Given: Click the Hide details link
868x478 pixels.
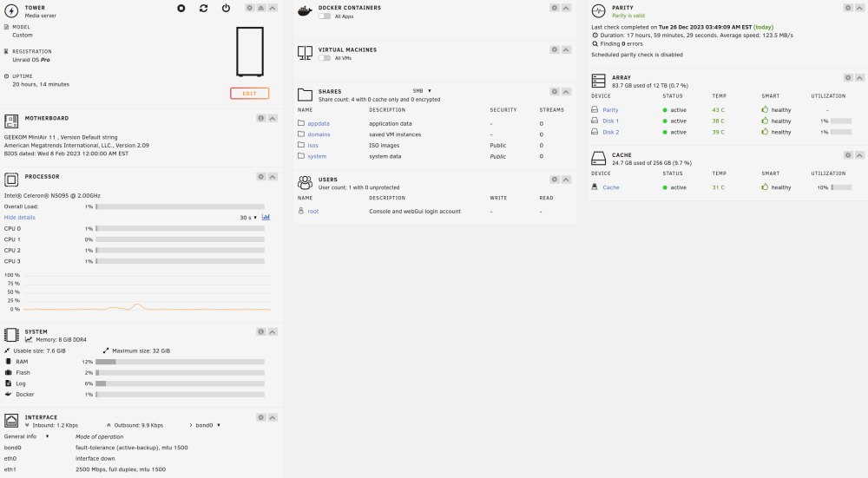Looking at the screenshot, I should (19, 218).
